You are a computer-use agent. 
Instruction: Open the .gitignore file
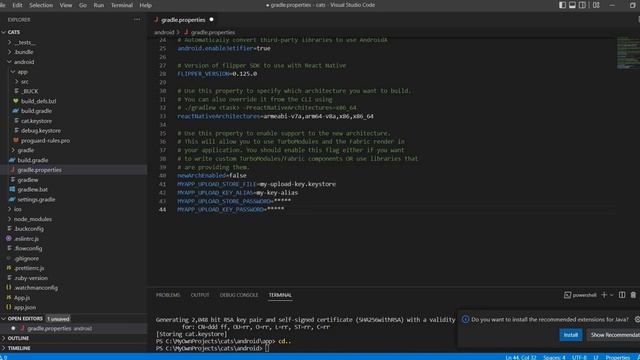pyautogui.click(x=27, y=258)
